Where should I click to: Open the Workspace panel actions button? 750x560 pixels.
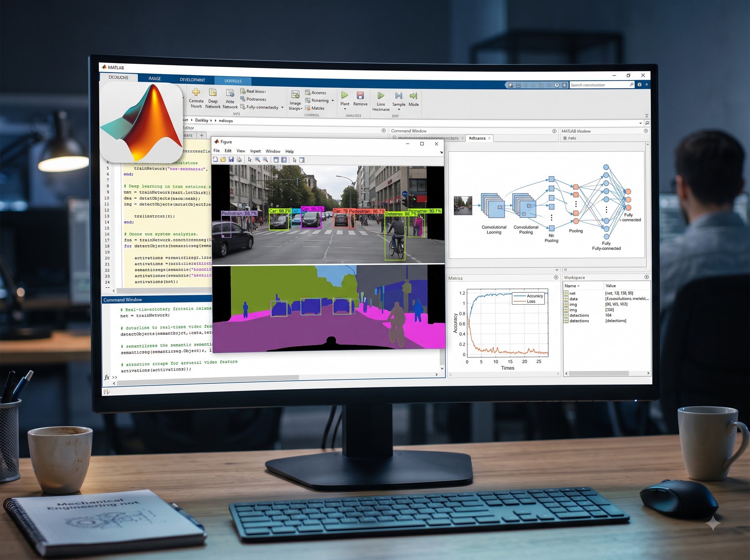(x=646, y=277)
